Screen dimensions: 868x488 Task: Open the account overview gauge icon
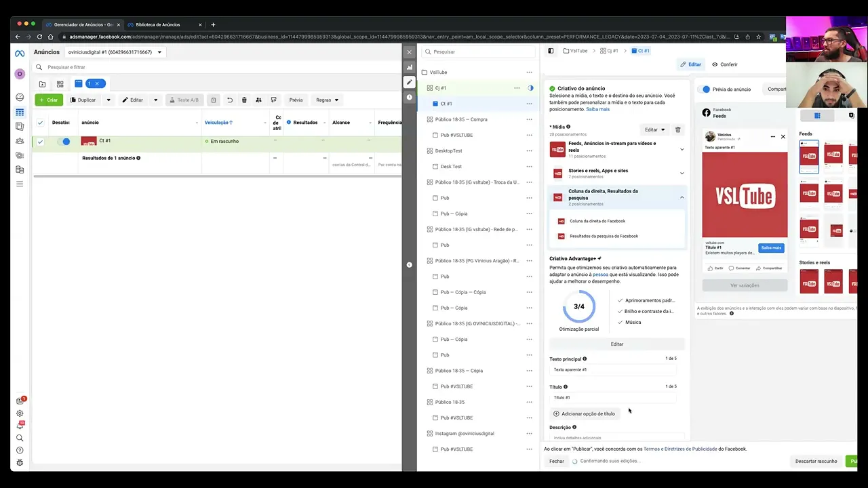20,98
